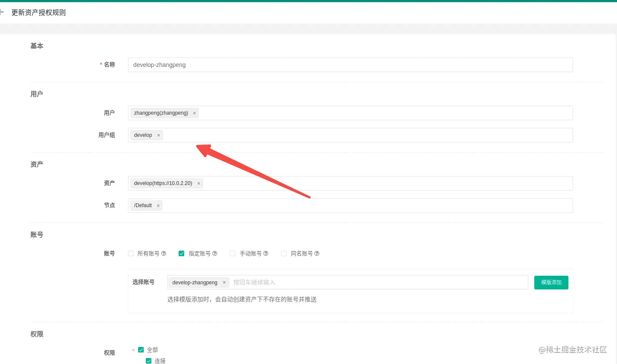617x364 pixels.
Task: Enable the 所有账号 checkbox
Action: tap(131, 253)
